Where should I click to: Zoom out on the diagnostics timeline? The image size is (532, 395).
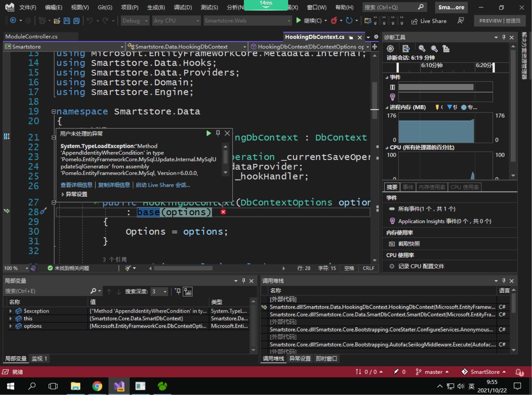click(x=434, y=48)
